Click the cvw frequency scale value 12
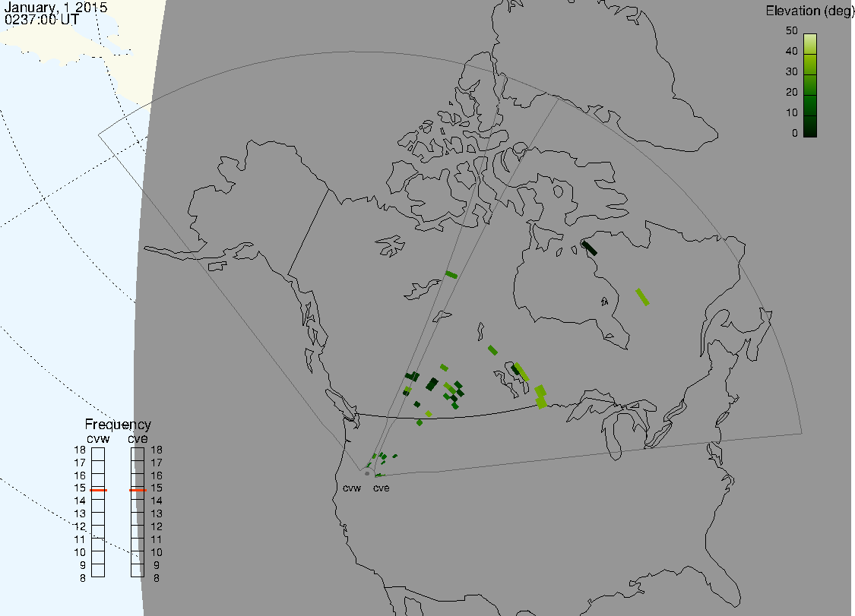This screenshot has width=855, height=616. (x=80, y=527)
